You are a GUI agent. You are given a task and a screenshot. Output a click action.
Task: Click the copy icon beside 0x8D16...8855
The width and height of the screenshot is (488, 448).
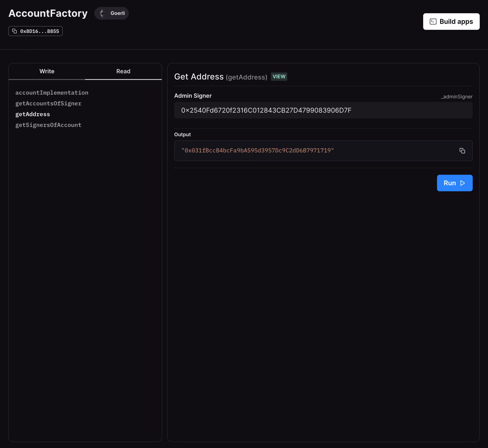pos(14,31)
